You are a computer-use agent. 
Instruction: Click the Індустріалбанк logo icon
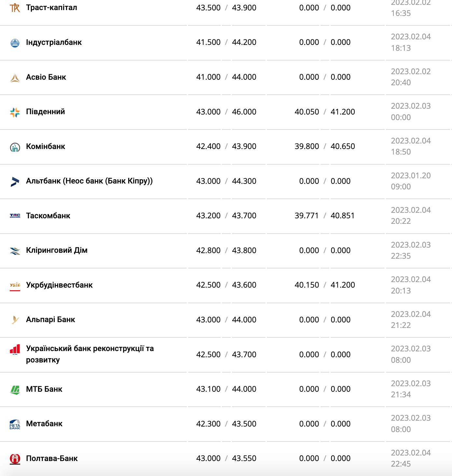tap(15, 43)
